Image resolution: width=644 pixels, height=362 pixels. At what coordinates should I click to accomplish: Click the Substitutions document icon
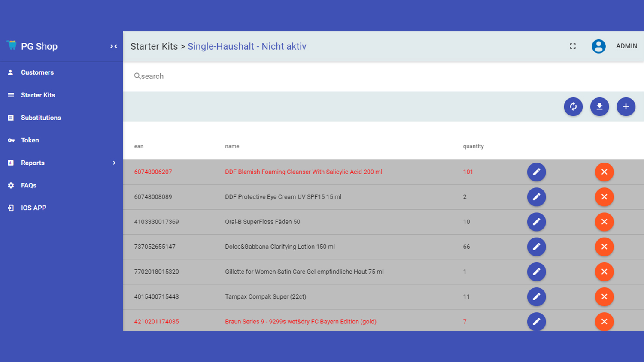11,118
